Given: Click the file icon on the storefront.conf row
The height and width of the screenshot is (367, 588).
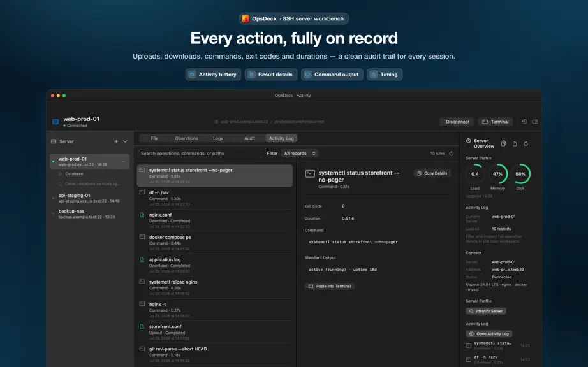Looking at the screenshot, I should pos(142,326).
